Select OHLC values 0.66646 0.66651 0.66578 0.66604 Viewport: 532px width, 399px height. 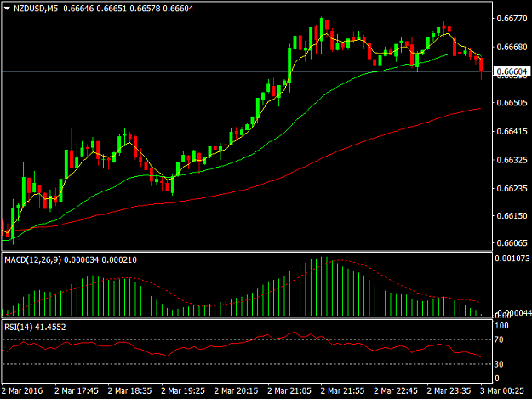[x=129, y=9]
